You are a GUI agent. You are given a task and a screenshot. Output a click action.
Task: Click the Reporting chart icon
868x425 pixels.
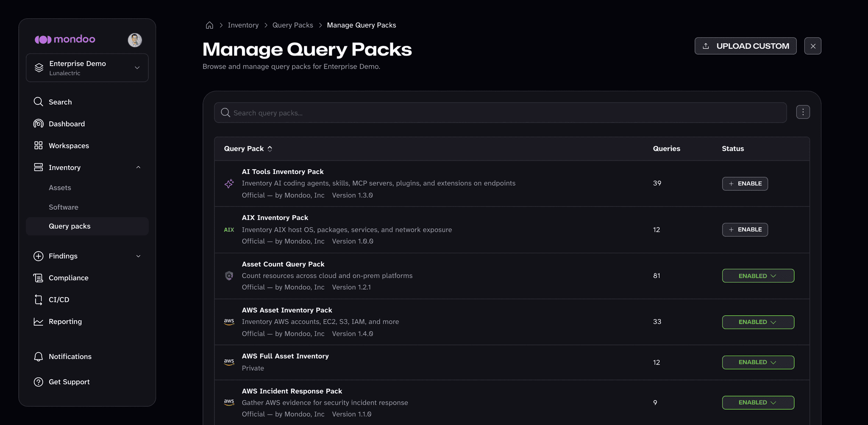tap(38, 322)
